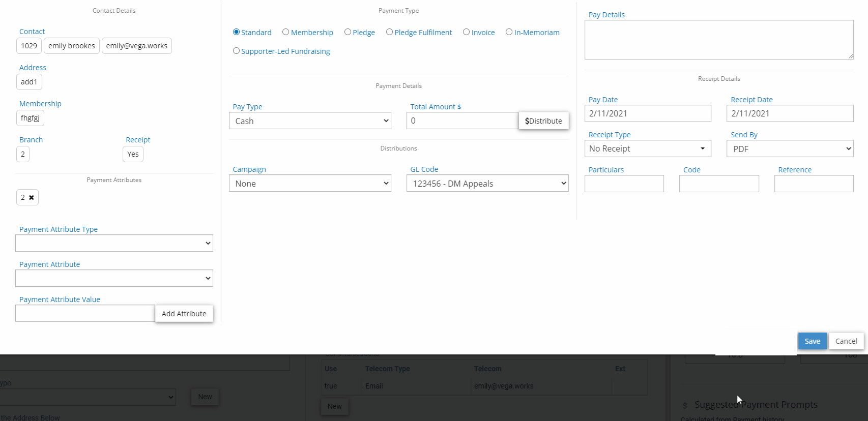Viewport: 868px width, 421px height.
Task: Choose the Pledge payment type
Action: point(348,32)
